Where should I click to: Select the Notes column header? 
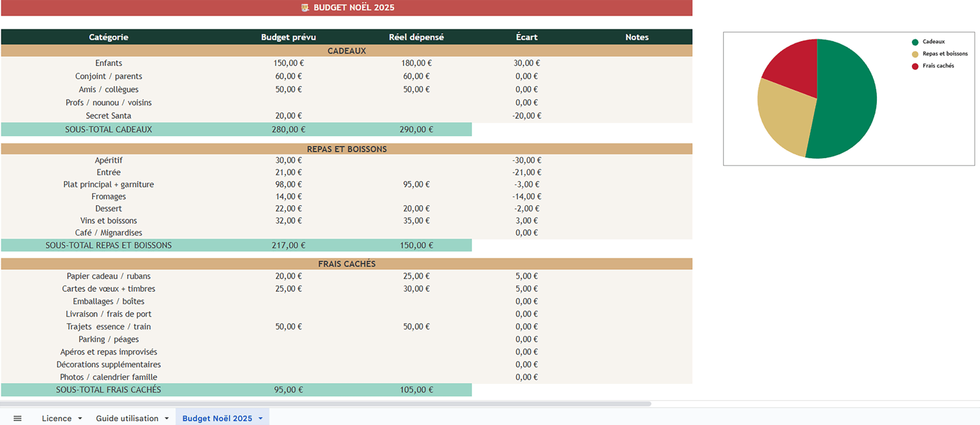click(637, 37)
